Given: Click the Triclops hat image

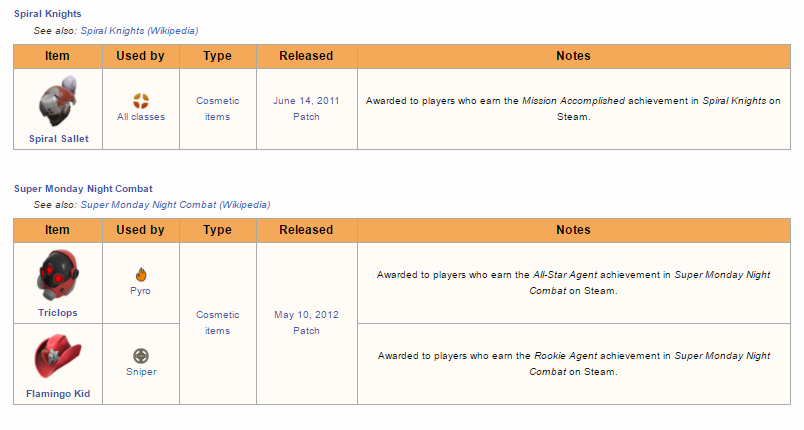Looking at the screenshot, I should pos(57,276).
